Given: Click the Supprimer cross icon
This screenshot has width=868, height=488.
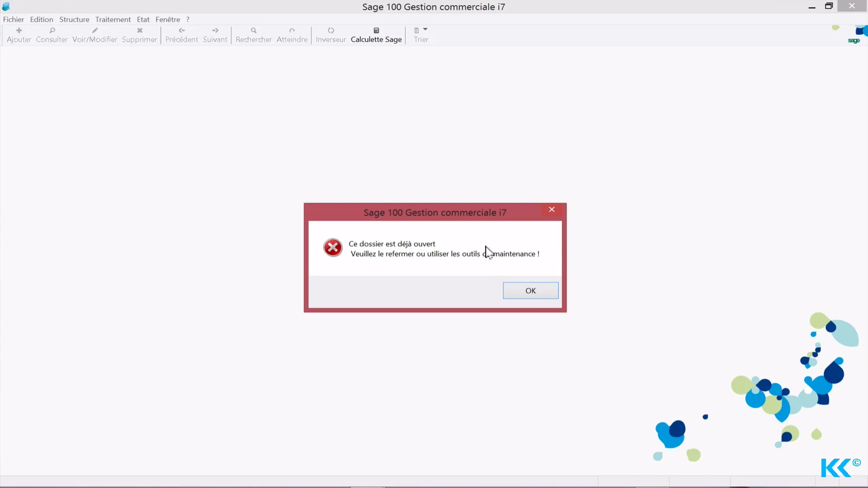Looking at the screenshot, I should click(x=140, y=30).
